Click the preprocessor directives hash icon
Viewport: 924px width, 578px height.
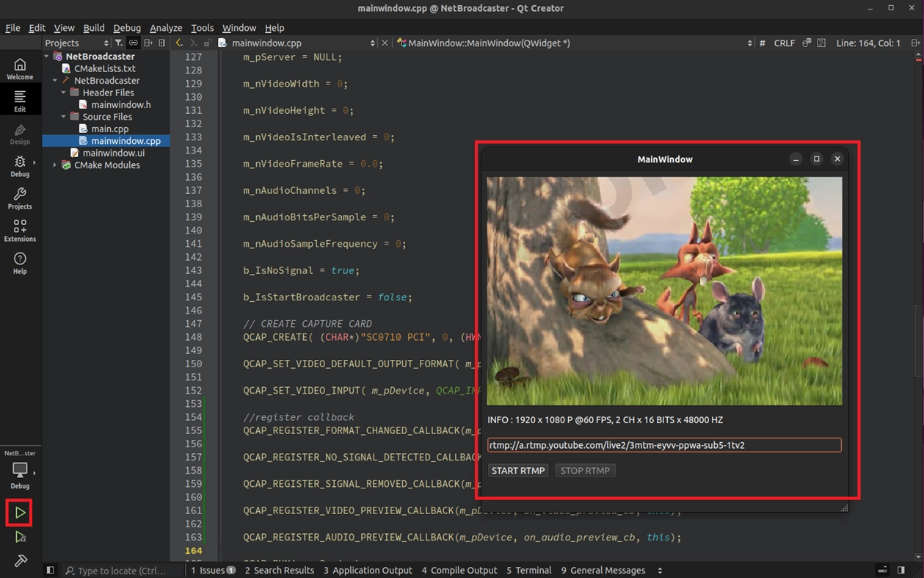(x=762, y=43)
